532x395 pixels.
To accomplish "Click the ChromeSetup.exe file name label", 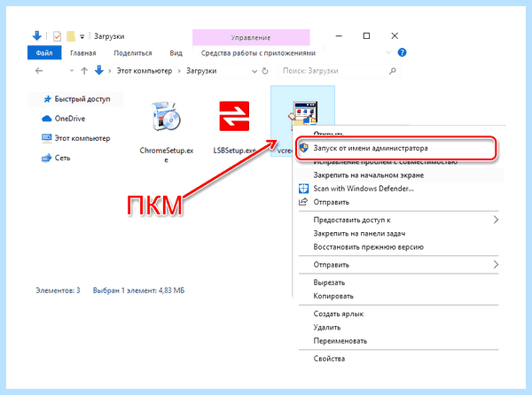I will (x=167, y=155).
